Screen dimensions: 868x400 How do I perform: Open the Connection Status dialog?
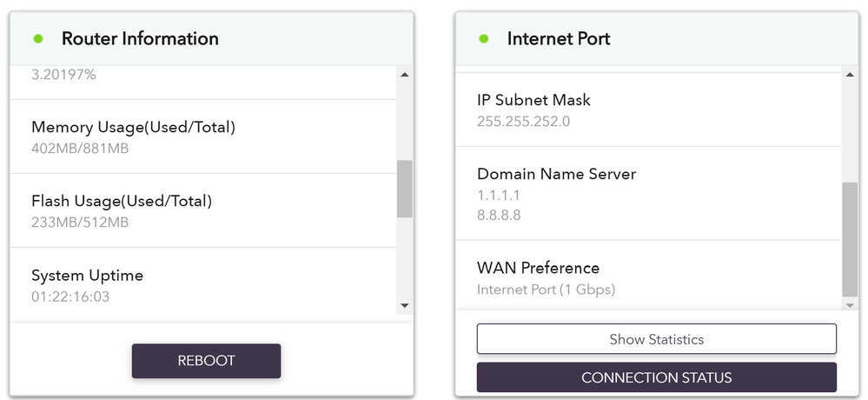coord(656,377)
